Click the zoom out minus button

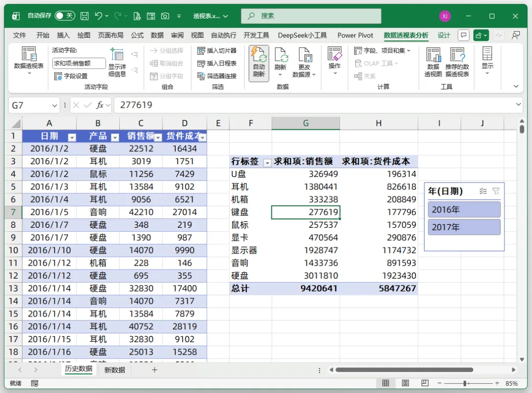tap(439, 383)
